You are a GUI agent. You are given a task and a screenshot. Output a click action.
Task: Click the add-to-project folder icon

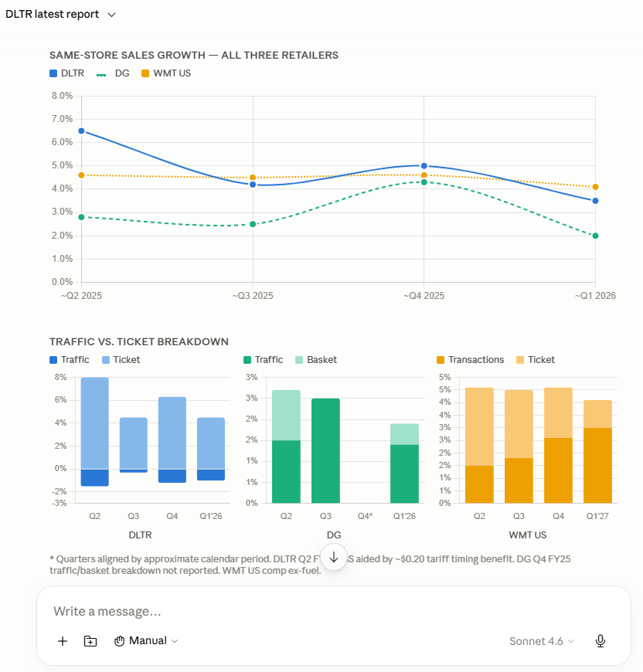point(90,640)
